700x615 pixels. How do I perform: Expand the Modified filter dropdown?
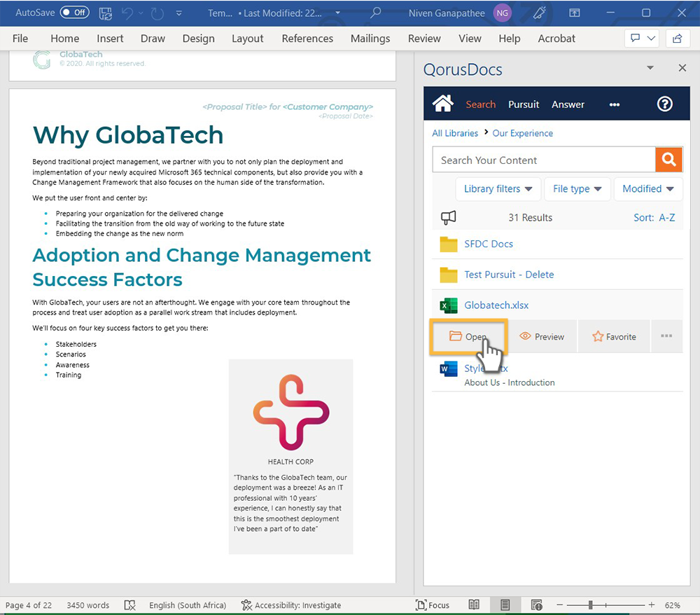[648, 189]
